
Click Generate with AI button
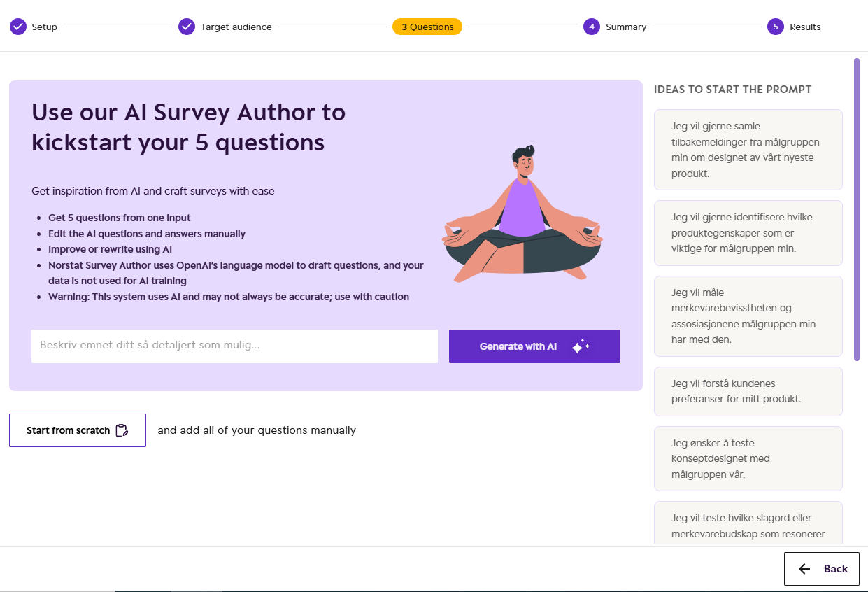[534, 346]
